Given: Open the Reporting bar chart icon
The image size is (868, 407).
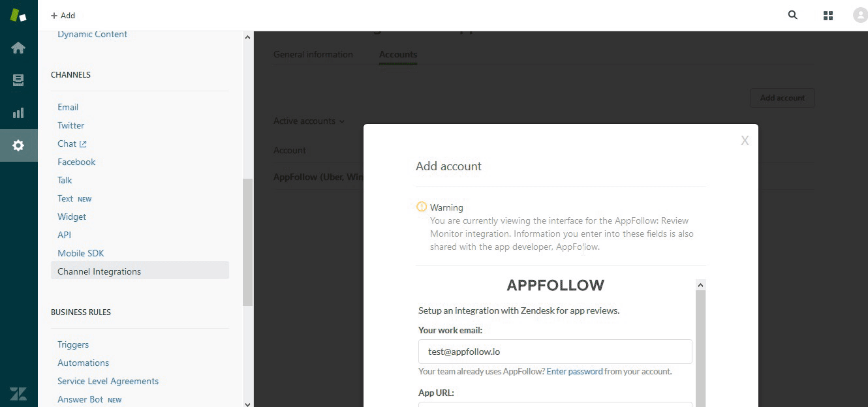Looking at the screenshot, I should pos(18,113).
